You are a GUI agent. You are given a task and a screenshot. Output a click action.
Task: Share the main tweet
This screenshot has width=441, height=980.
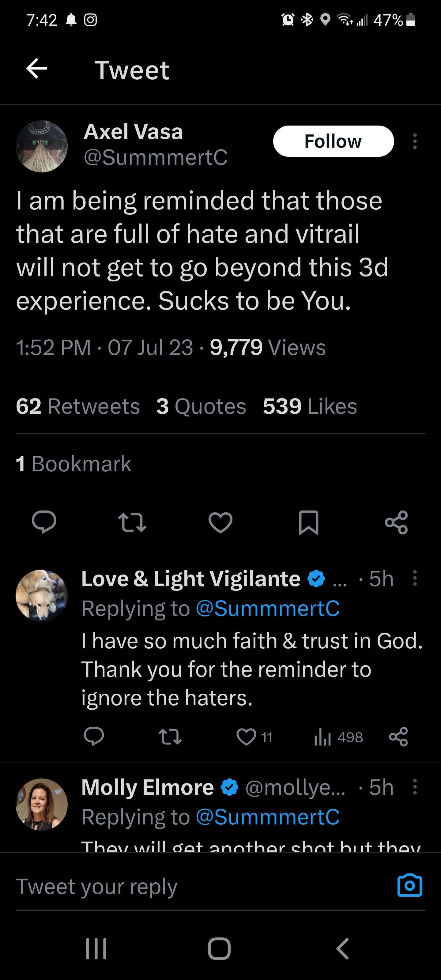[396, 522]
